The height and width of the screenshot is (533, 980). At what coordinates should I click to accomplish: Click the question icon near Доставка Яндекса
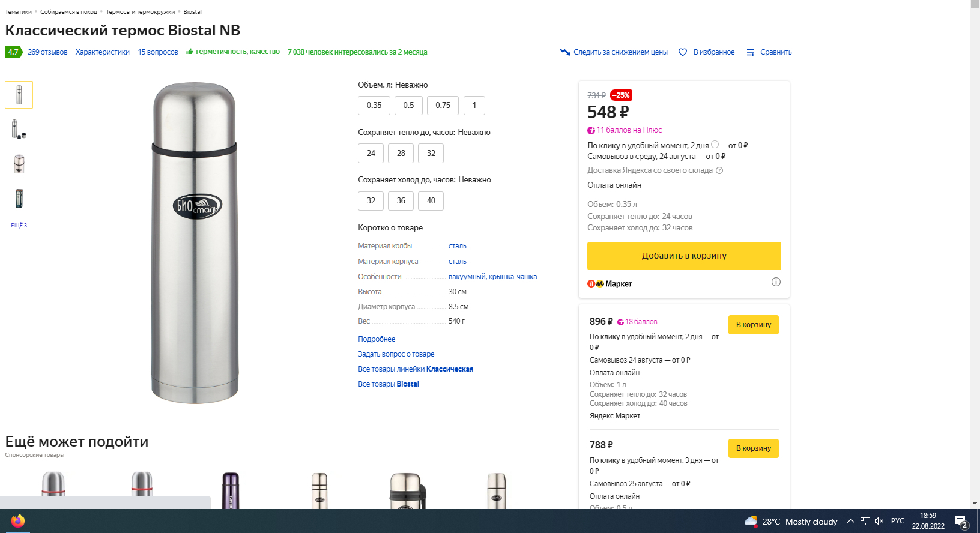pyautogui.click(x=719, y=170)
